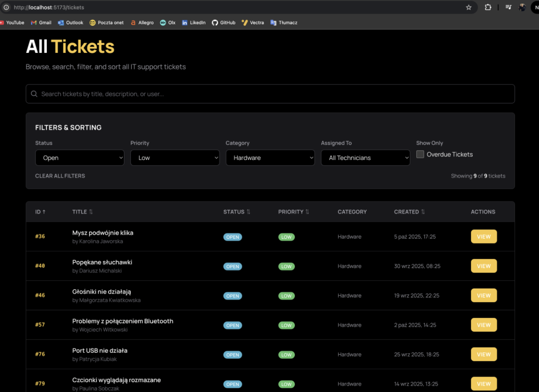Screen dimensions: 539x392
Task: Sort tickets by Priority column
Action: [294, 212]
